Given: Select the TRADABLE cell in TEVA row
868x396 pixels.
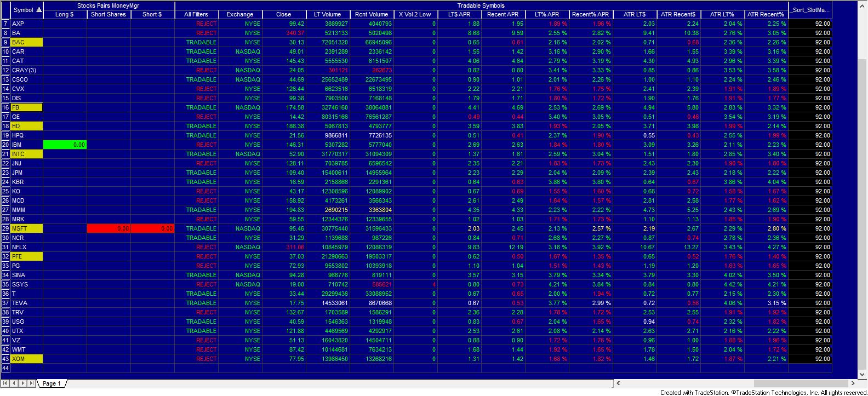Looking at the screenshot, I should [x=196, y=303].
